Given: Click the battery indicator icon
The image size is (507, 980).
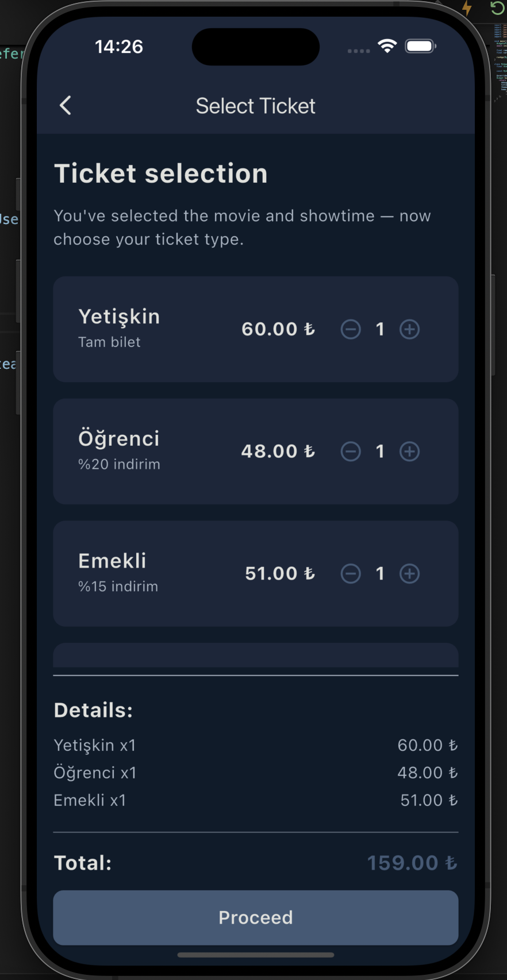Looking at the screenshot, I should tap(420, 47).
